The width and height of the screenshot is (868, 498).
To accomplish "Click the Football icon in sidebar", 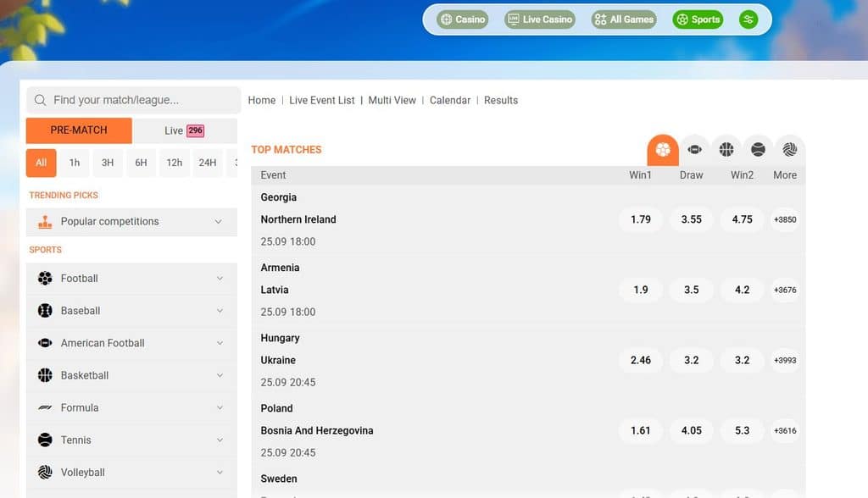I will click(45, 279).
